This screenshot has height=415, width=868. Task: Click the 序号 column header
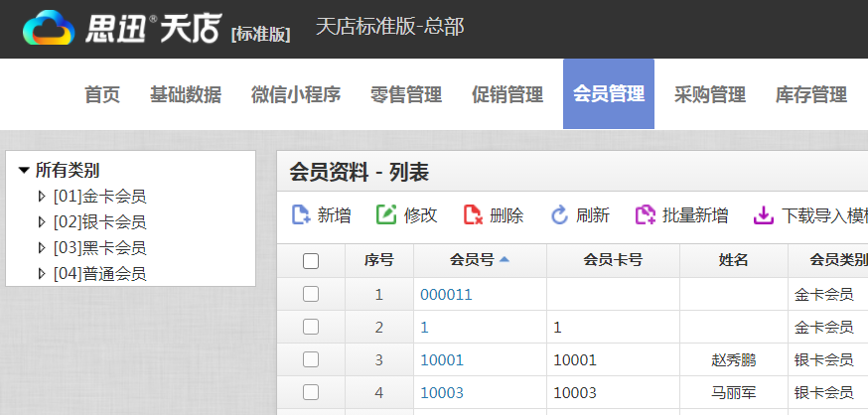[379, 260]
